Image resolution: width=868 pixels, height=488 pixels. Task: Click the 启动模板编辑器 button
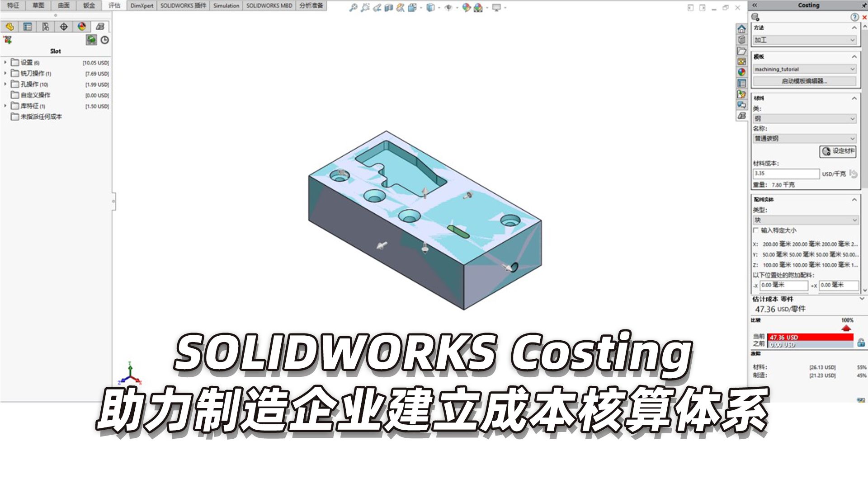804,81
